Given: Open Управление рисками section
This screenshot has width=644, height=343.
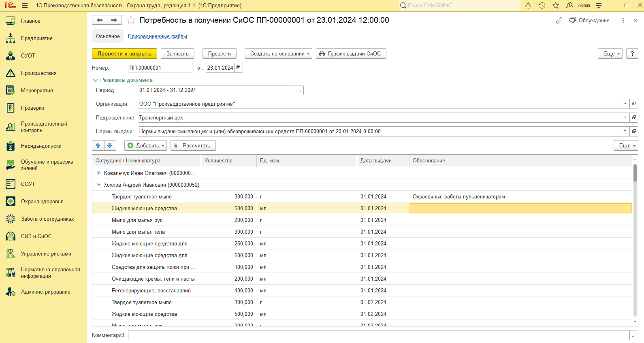Looking at the screenshot, I should coord(43,254).
